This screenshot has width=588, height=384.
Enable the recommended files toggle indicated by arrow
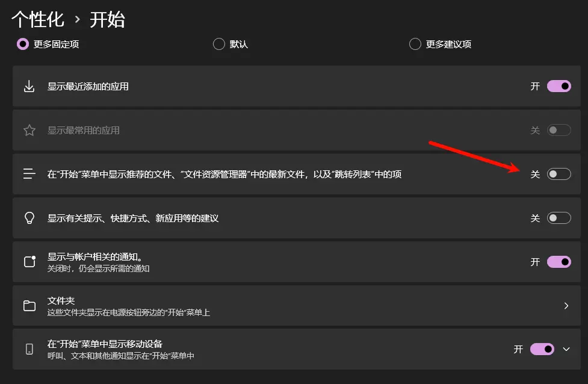coord(559,174)
